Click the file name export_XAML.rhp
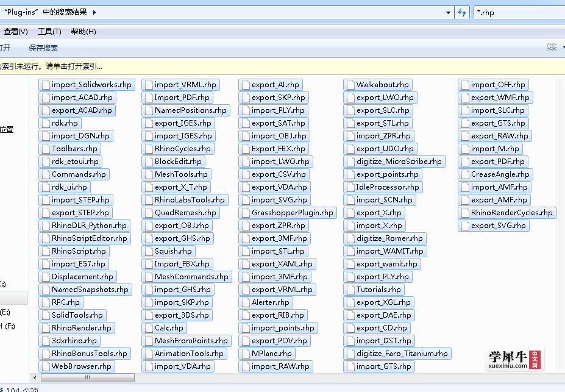565x392 pixels. (x=282, y=264)
